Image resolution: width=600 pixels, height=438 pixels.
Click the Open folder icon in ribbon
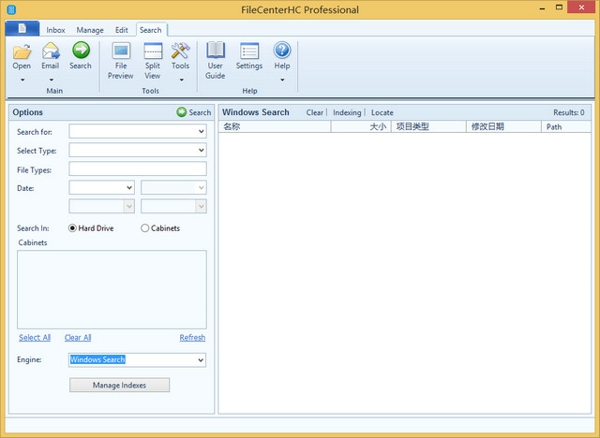[22, 51]
